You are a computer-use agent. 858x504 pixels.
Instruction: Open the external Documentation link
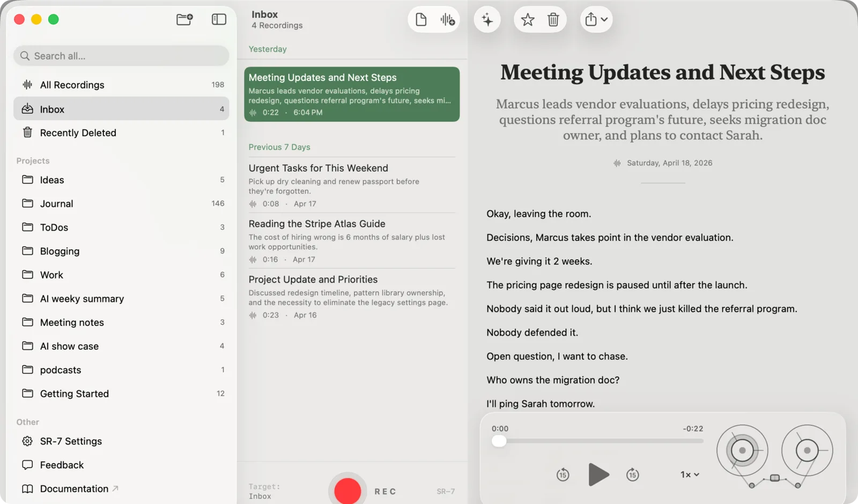pyautogui.click(x=121, y=488)
